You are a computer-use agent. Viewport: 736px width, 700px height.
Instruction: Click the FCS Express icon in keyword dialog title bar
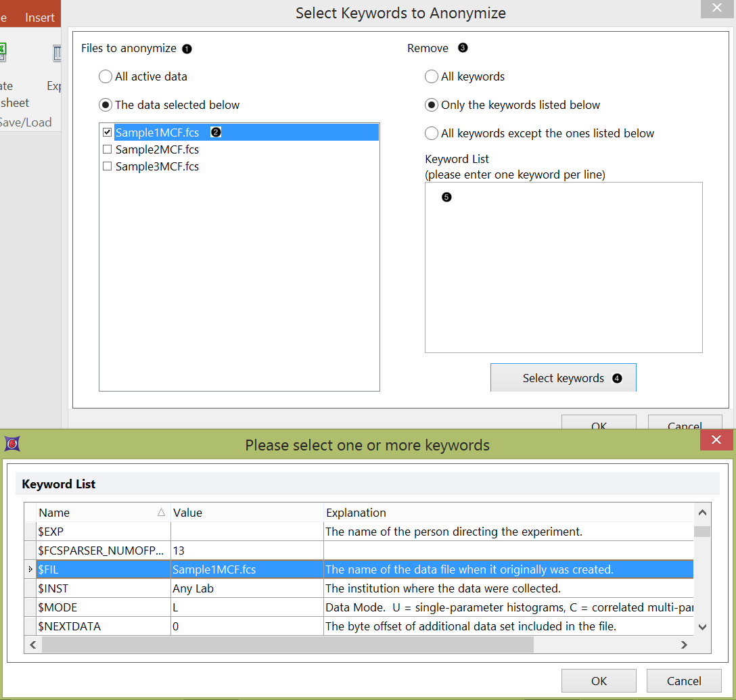(12, 444)
